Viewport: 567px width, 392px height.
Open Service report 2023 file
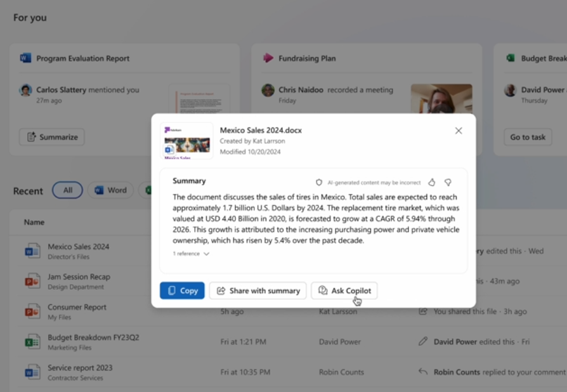pyautogui.click(x=80, y=368)
